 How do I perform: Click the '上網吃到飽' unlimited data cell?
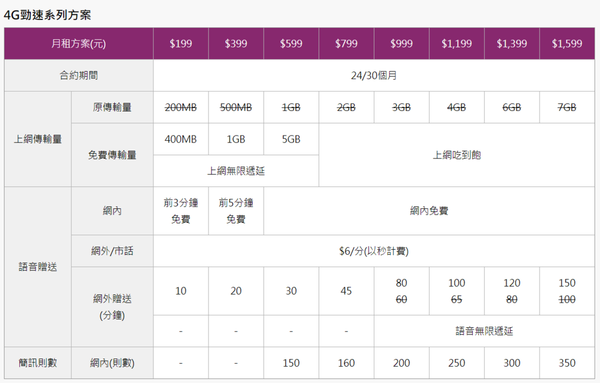(x=457, y=155)
